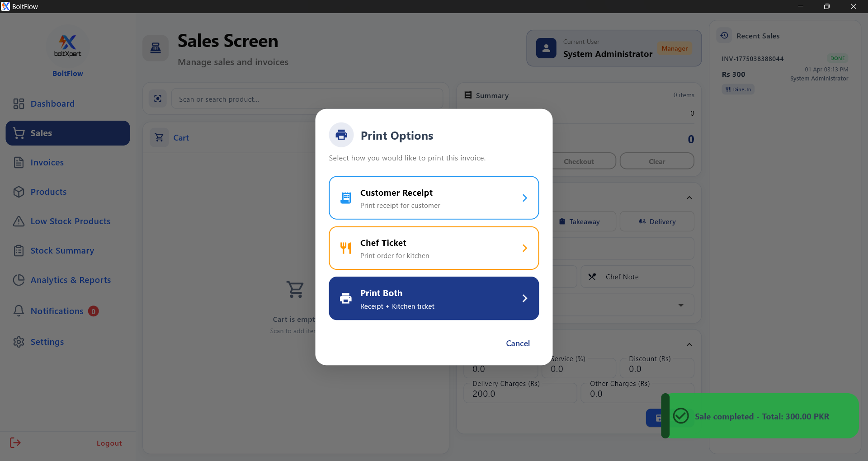The image size is (868, 461).
Task: Click the Notifications bell icon
Action: [x=19, y=311]
